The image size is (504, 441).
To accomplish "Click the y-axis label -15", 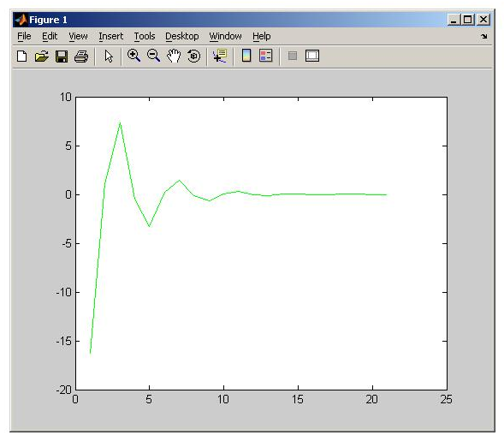I will click(x=63, y=341).
